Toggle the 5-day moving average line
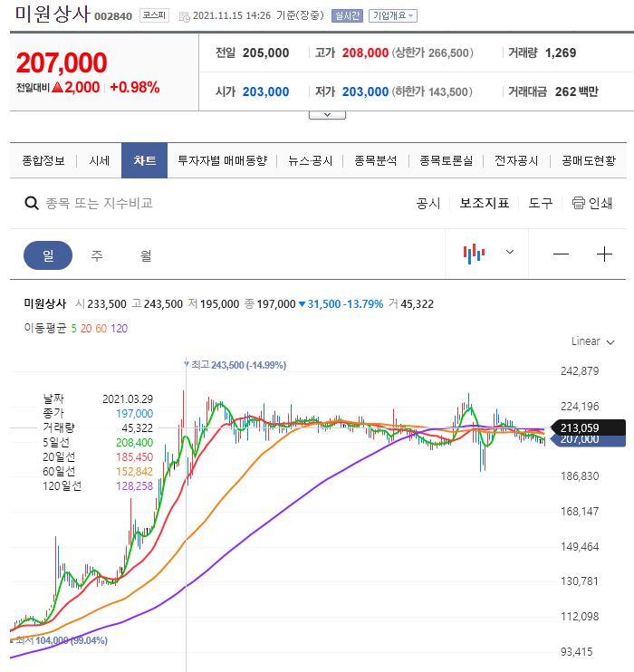 tap(74, 328)
